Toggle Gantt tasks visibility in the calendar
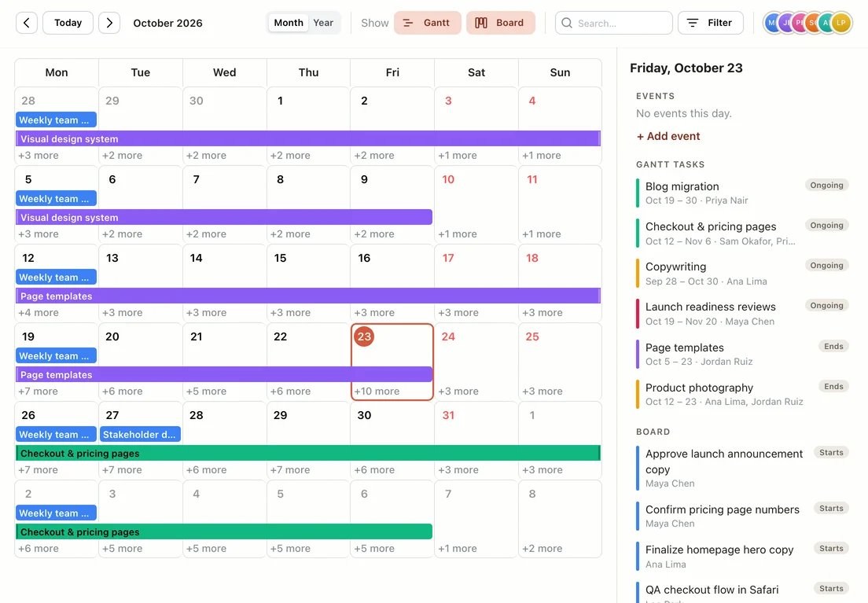Screen dimensions: 868x603 (428, 23)
